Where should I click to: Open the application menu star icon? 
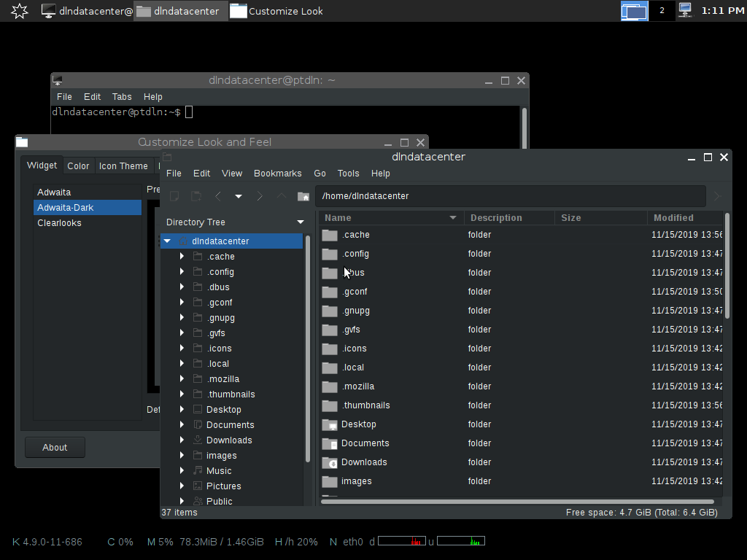click(x=19, y=10)
